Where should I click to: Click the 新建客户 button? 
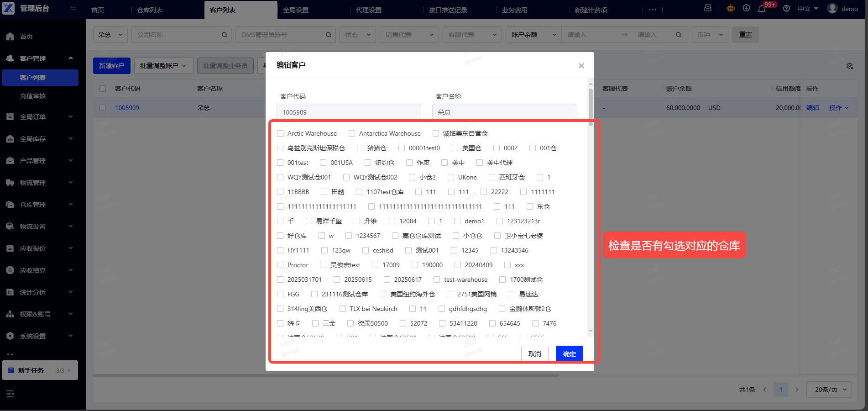(112, 66)
